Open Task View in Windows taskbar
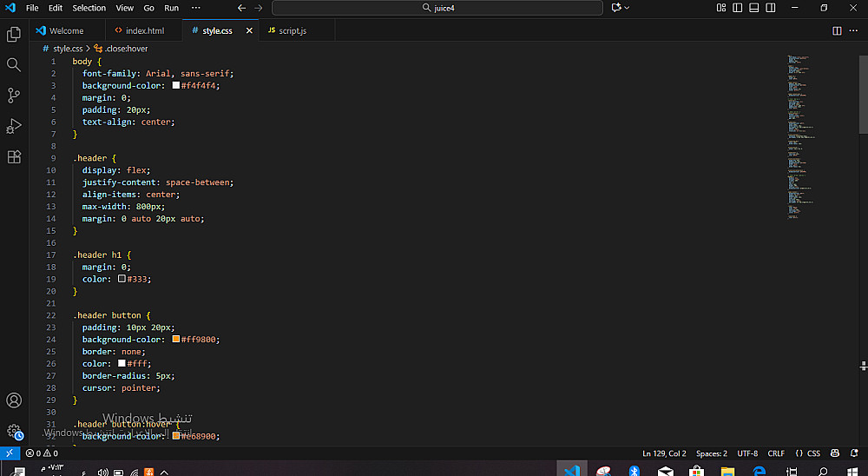Screen dimensions: 868x476 (x=792, y=471)
